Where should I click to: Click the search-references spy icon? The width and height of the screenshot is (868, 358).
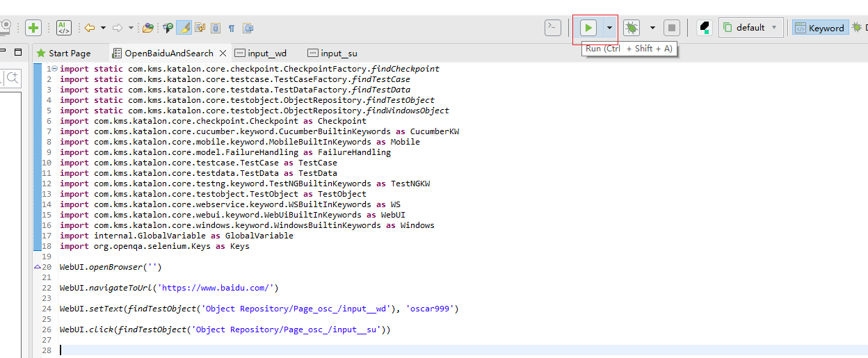coord(168,28)
